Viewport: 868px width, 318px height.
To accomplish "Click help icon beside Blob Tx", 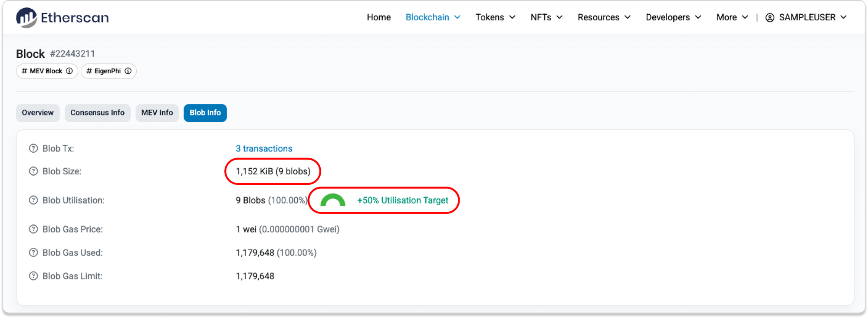I will pyautogui.click(x=33, y=148).
